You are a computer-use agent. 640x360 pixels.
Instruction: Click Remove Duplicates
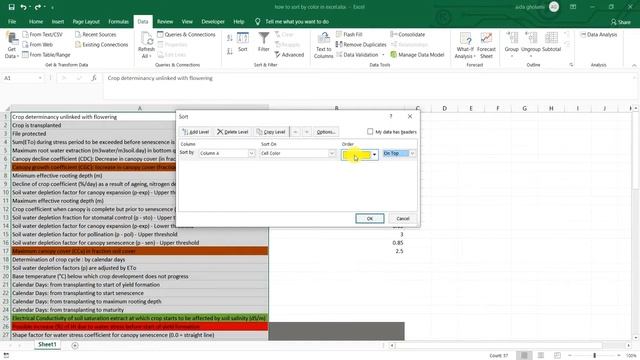(x=361, y=44)
